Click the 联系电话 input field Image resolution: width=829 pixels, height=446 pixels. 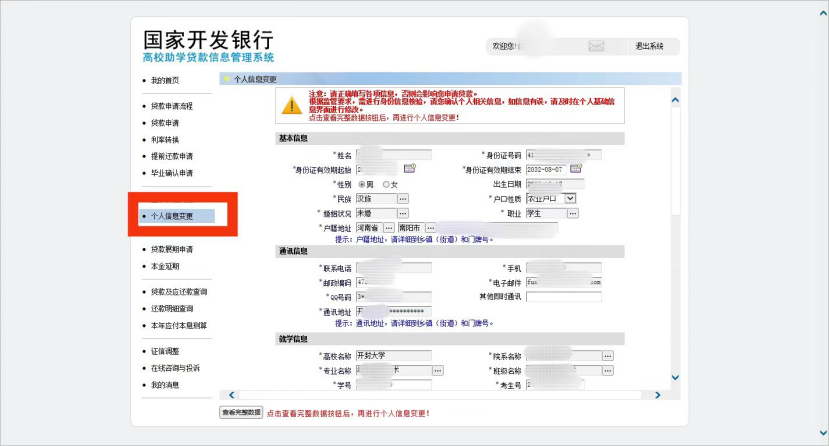(x=394, y=268)
